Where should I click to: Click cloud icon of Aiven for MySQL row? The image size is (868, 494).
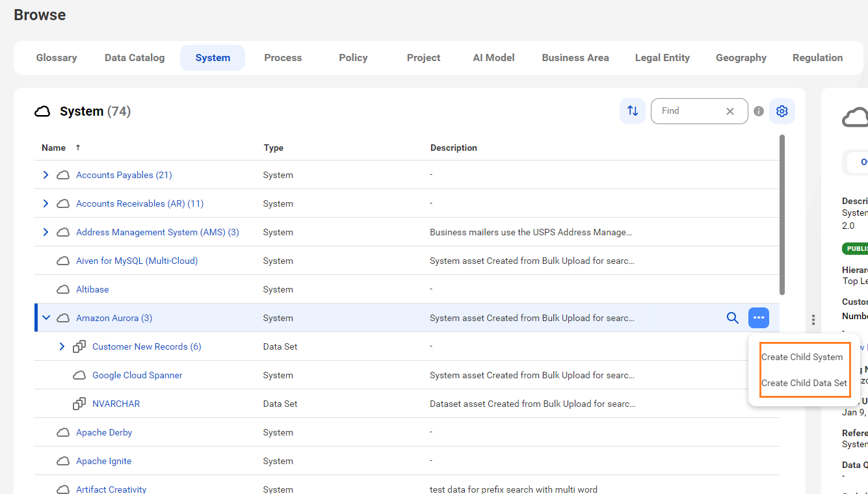click(63, 261)
